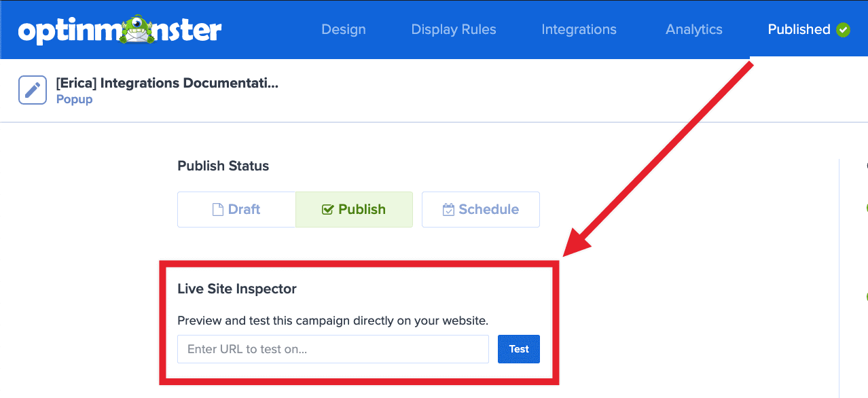
Task: Click inside the Live Site Inspector panel
Action: pos(360,319)
